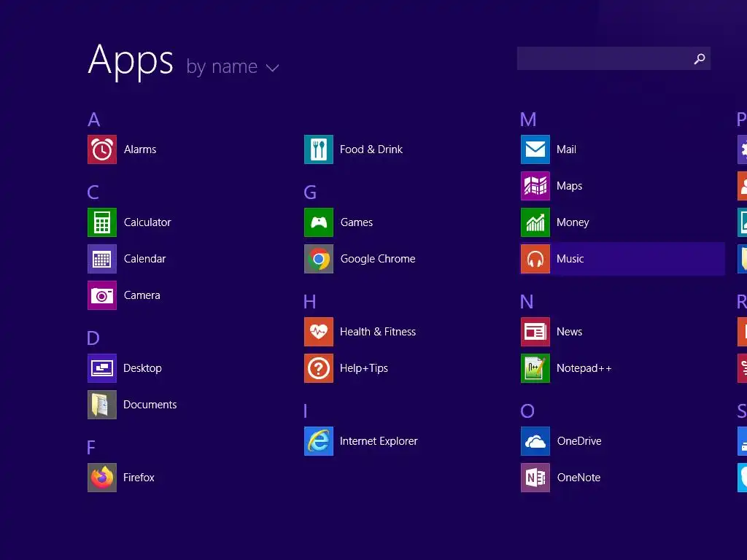Open the Alarms app tile icon
The height and width of the screenshot is (560, 747).
click(x=102, y=149)
